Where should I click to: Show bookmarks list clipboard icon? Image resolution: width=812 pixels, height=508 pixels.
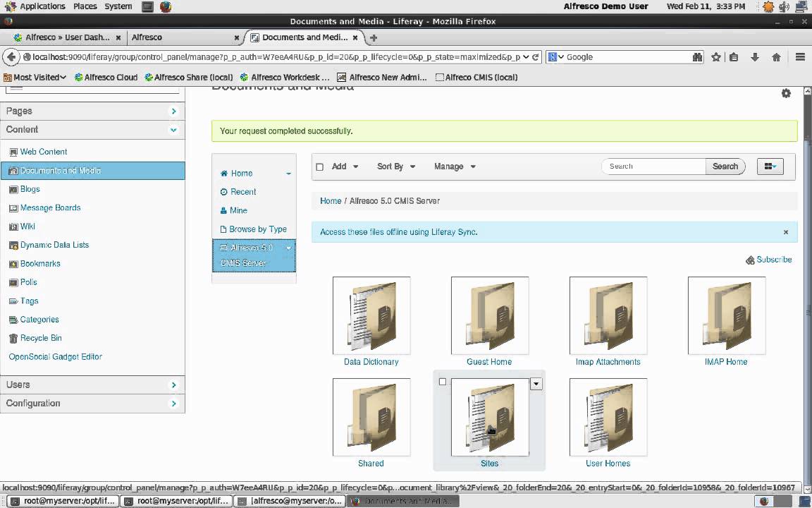[734, 57]
